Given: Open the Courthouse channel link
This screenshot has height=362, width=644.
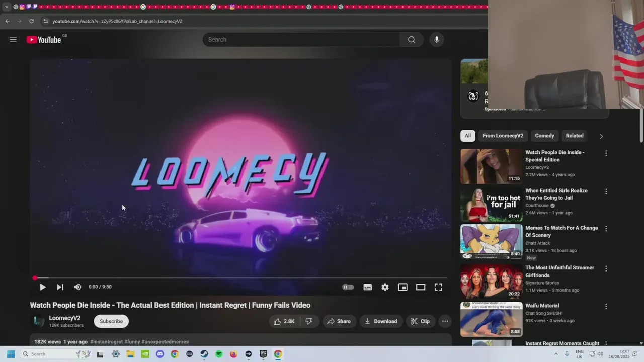Looking at the screenshot, I should click(537, 206).
